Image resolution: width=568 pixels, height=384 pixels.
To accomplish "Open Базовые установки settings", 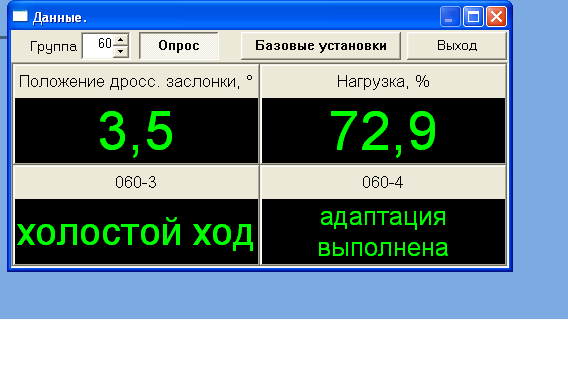I will tap(321, 46).
